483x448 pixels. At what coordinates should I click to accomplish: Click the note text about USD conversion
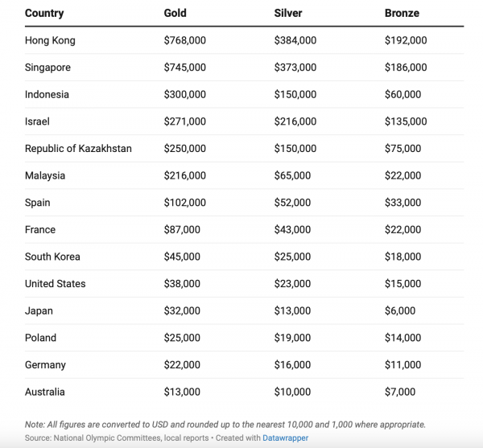tap(225, 424)
